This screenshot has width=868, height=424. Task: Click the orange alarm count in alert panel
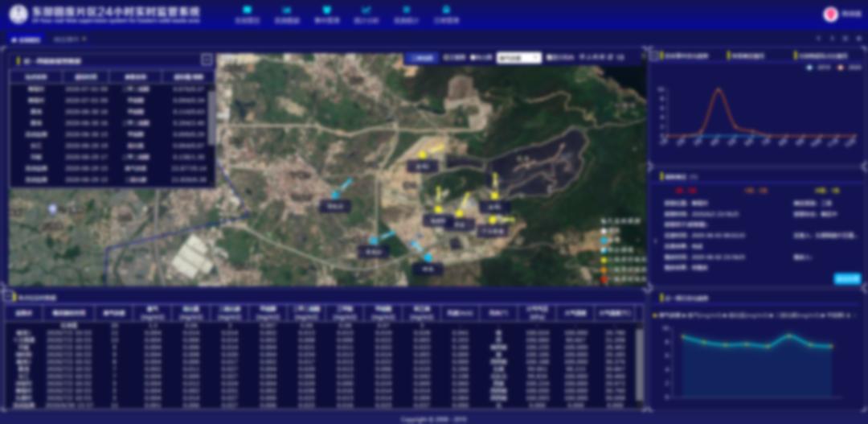tap(756, 191)
